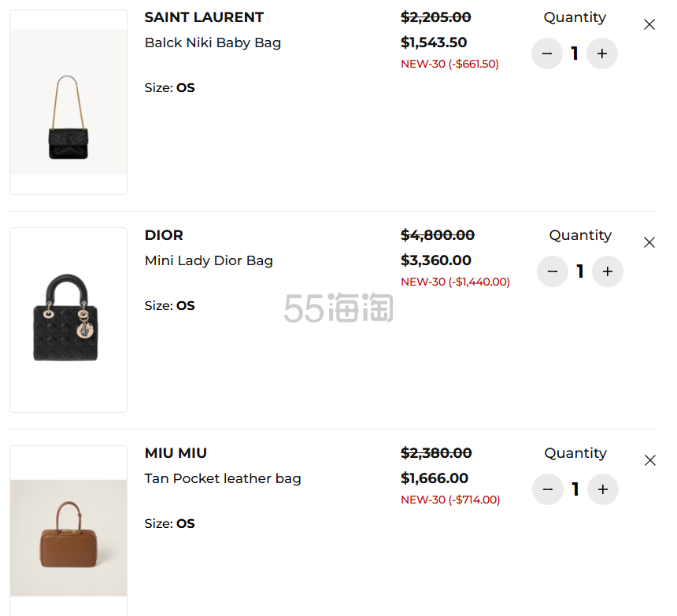Image resolution: width=677 pixels, height=616 pixels.
Task: Remove Saint Laurent bag from cart
Action: click(649, 24)
